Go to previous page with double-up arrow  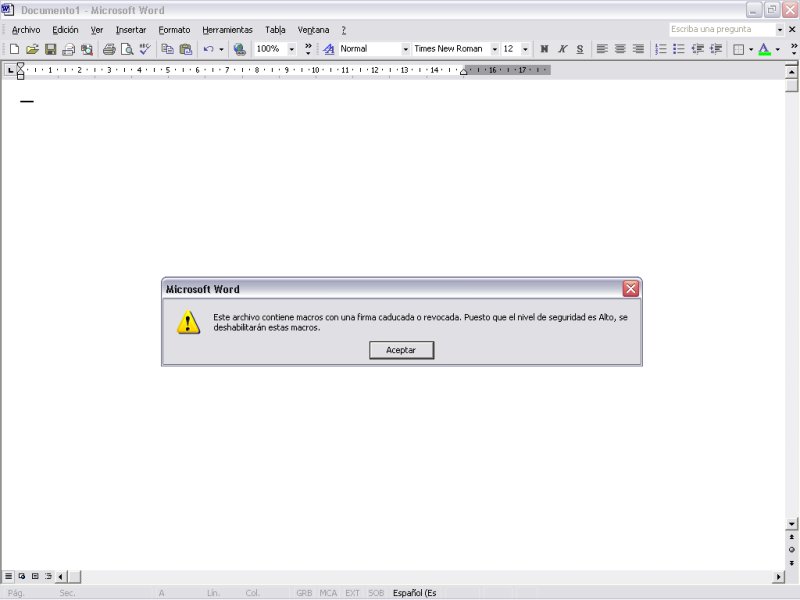pyautogui.click(x=791, y=537)
